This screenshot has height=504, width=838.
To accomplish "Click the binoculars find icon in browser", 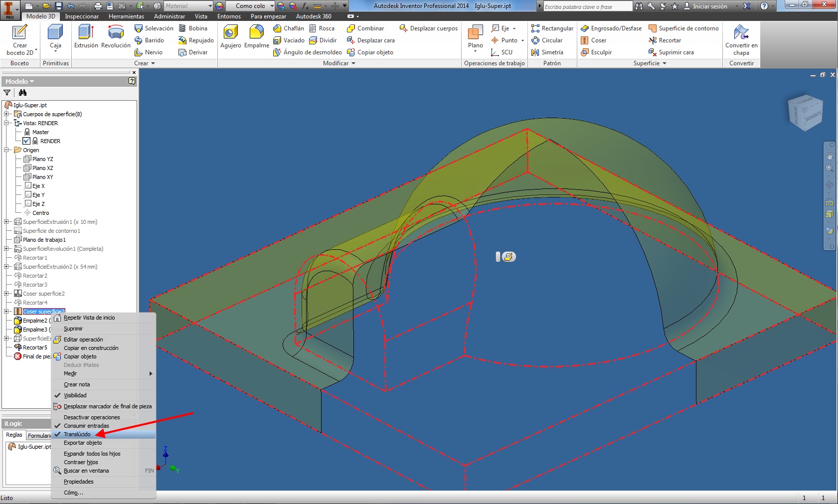I will click(22, 92).
